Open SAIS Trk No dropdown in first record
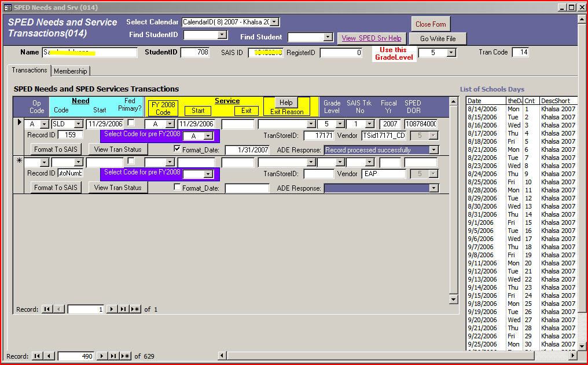Image resolution: width=588 pixels, height=365 pixels. click(370, 123)
